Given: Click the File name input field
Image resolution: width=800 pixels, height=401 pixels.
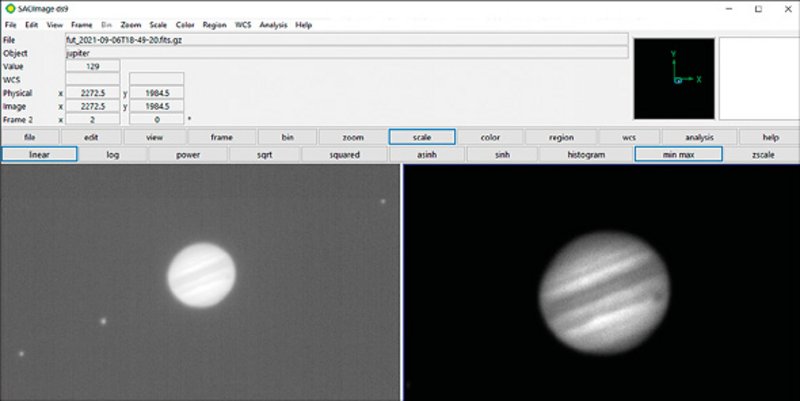Looking at the screenshot, I should [345, 39].
